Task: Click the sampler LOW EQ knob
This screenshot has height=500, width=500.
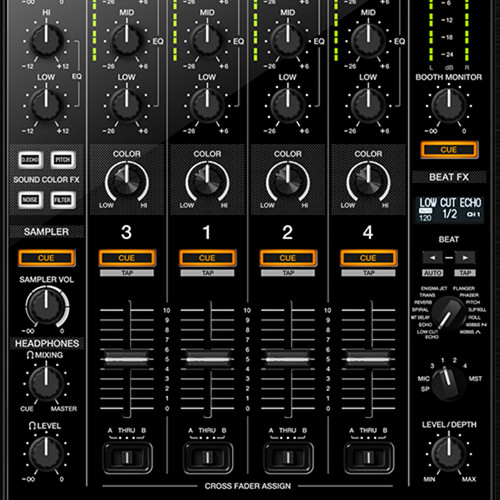Action: [46, 105]
